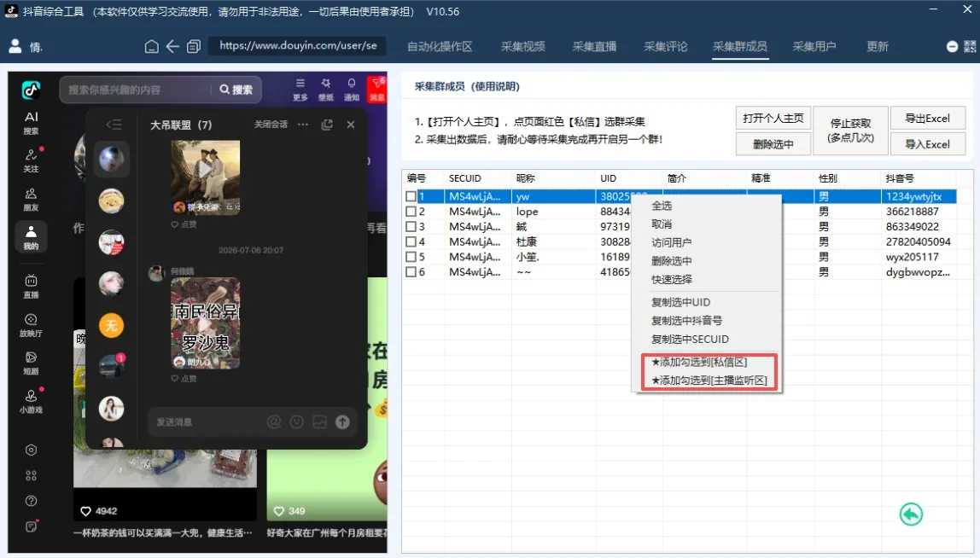Select 我的 in Douyin sidebar

[x=32, y=237]
